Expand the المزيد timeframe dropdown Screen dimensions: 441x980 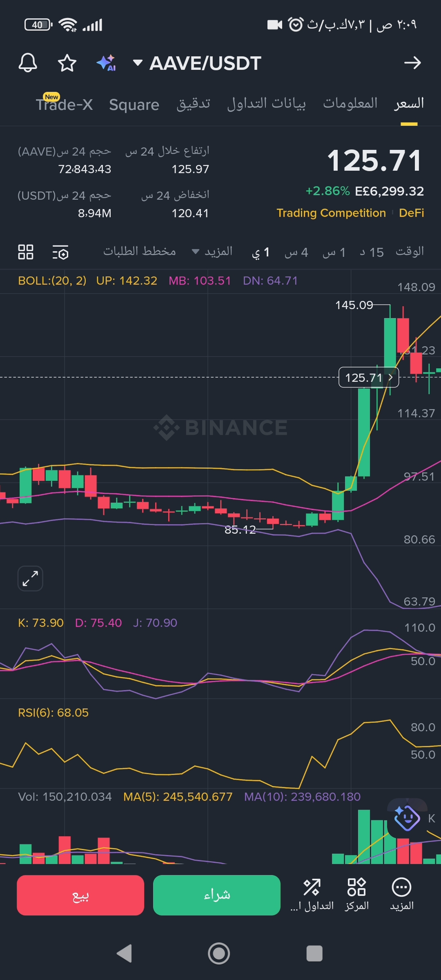pos(212,252)
